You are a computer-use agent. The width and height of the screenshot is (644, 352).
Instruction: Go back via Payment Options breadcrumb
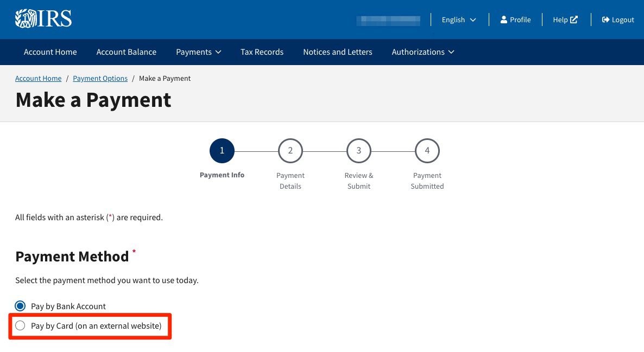click(x=100, y=78)
